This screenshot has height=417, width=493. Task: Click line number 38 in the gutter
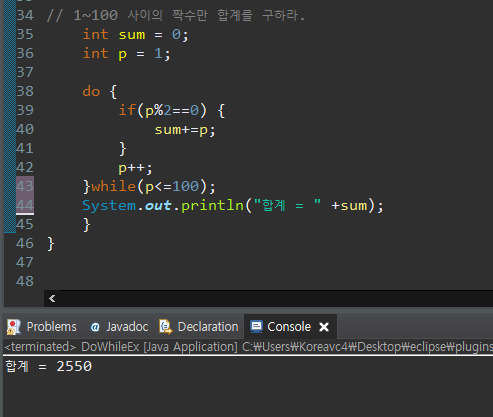pos(25,91)
